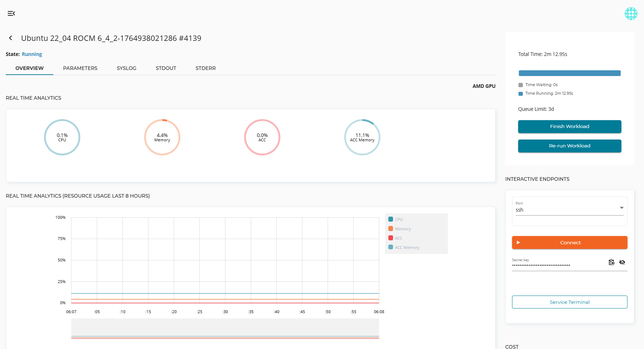Collapse the sidebar menu icon

11,14
